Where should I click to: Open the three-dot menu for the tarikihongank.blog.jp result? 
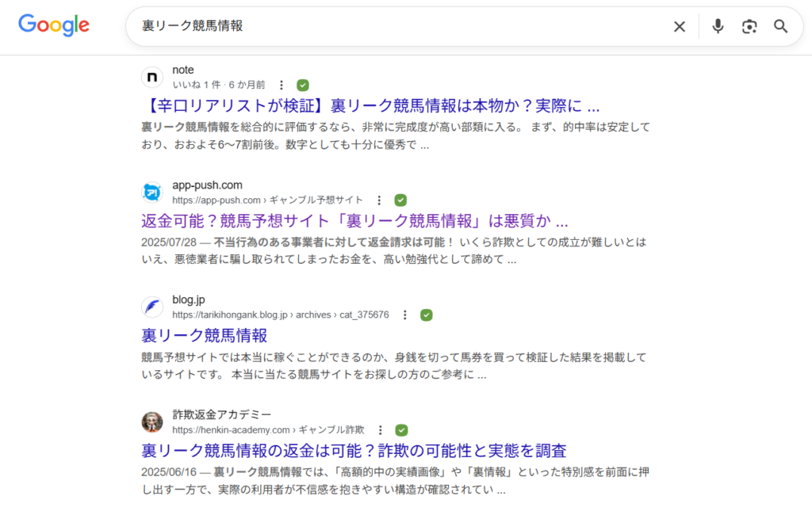pos(405,315)
